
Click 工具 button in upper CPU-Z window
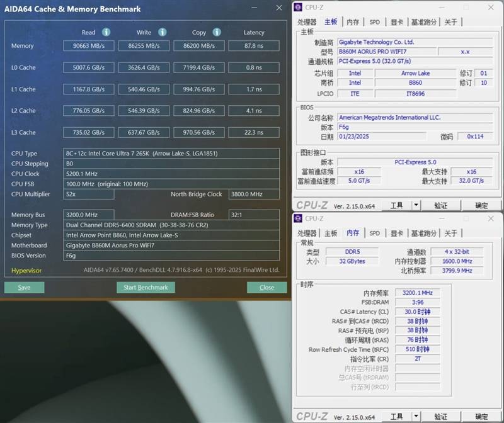coord(396,205)
